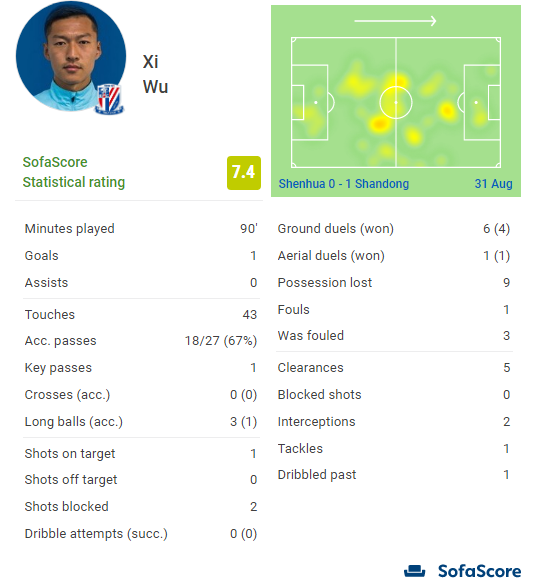Click the SofaScore brand name text

479,571
